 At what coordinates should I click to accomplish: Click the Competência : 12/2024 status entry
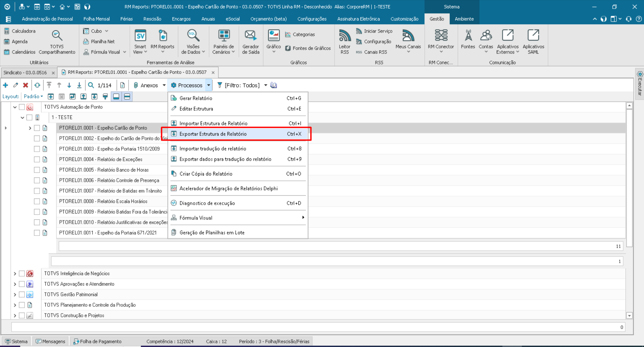point(170,341)
